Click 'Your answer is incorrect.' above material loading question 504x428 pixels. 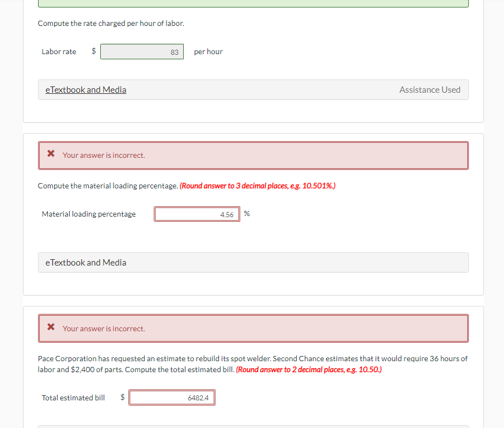[104, 156]
